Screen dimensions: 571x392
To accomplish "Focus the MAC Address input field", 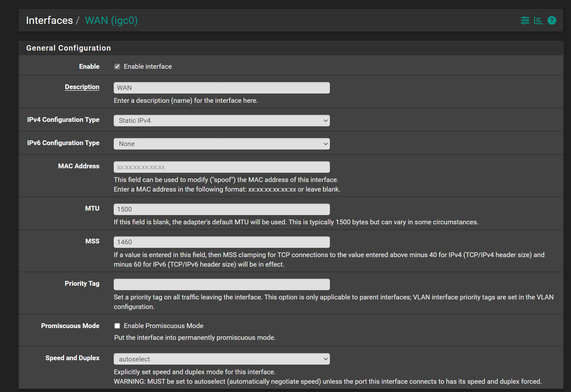I will tap(222, 167).
